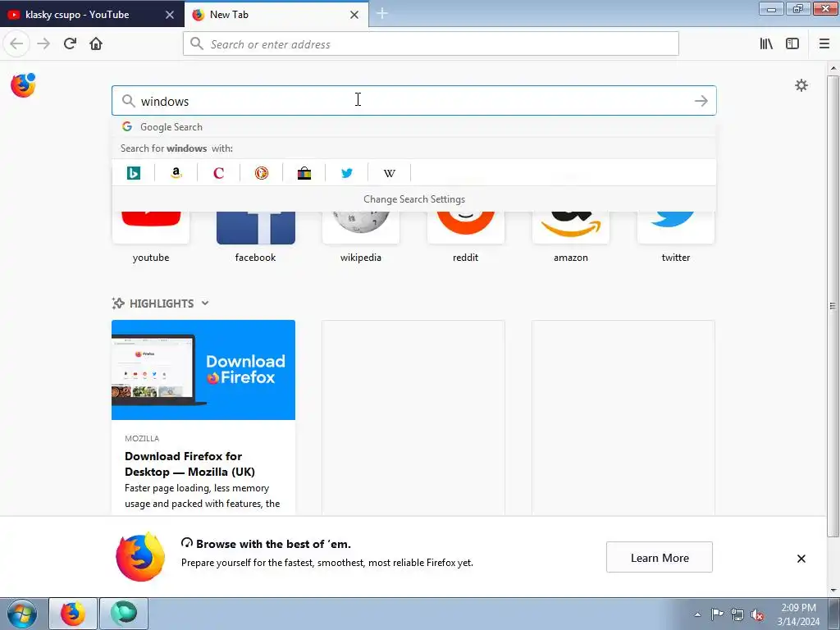The width and height of the screenshot is (840, 630).
Task: Close the New Tab tab
Action: pyautogui.click(x=354, y=15)
